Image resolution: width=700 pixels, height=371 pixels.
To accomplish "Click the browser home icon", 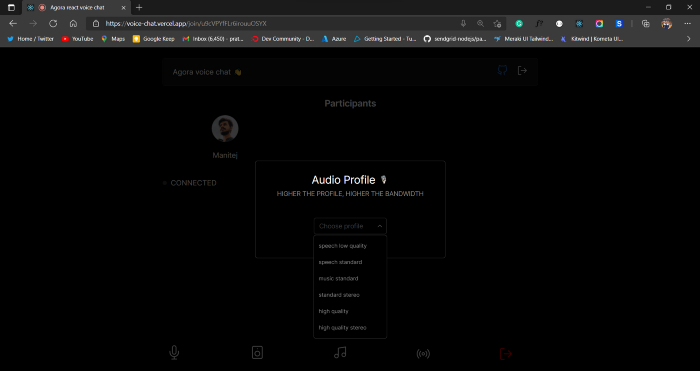I will (73, 24).
